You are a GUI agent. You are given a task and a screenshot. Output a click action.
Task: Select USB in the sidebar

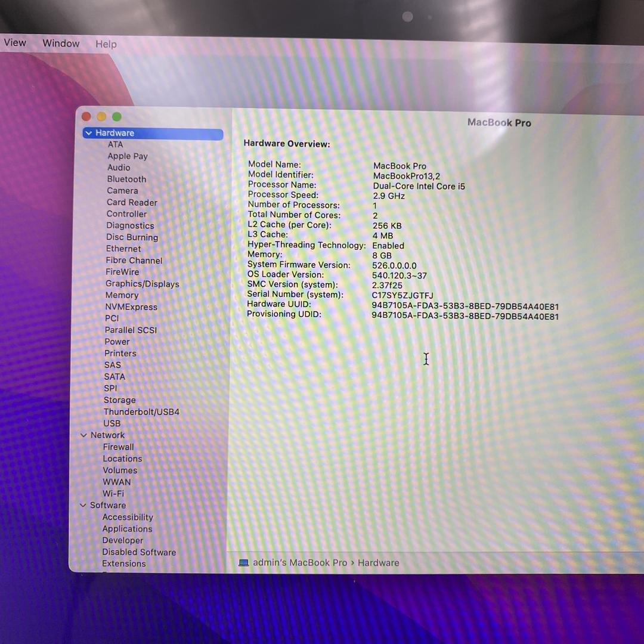coord(112,423)
